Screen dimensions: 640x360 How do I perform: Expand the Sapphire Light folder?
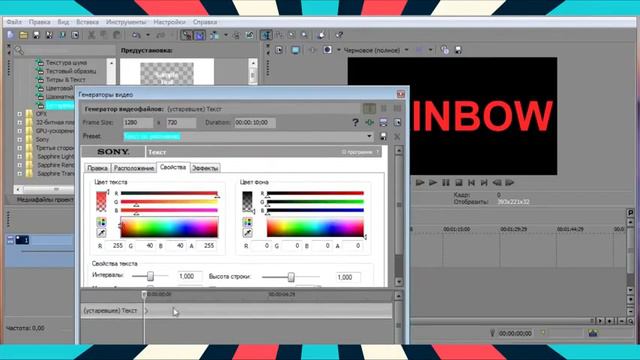[x=20, y=157]
